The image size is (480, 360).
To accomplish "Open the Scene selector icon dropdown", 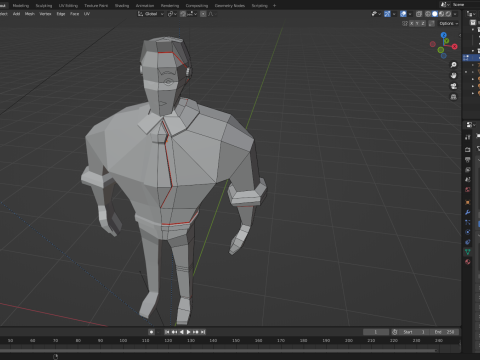I will (x=445, y=4).
